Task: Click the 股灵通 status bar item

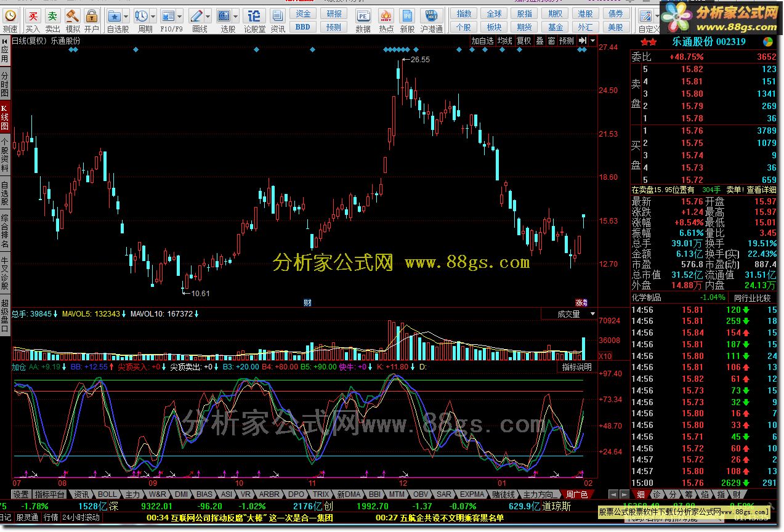Action: tap(27, 518)
